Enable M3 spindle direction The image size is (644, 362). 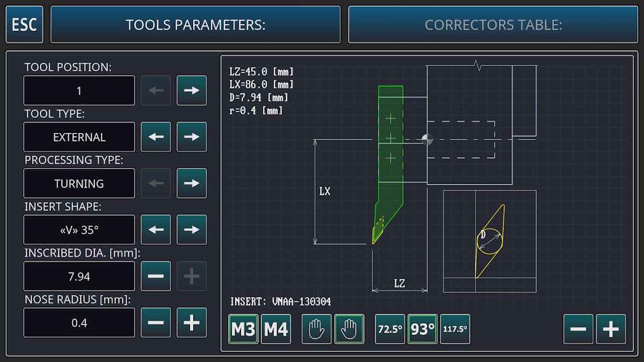coord(243,329)
